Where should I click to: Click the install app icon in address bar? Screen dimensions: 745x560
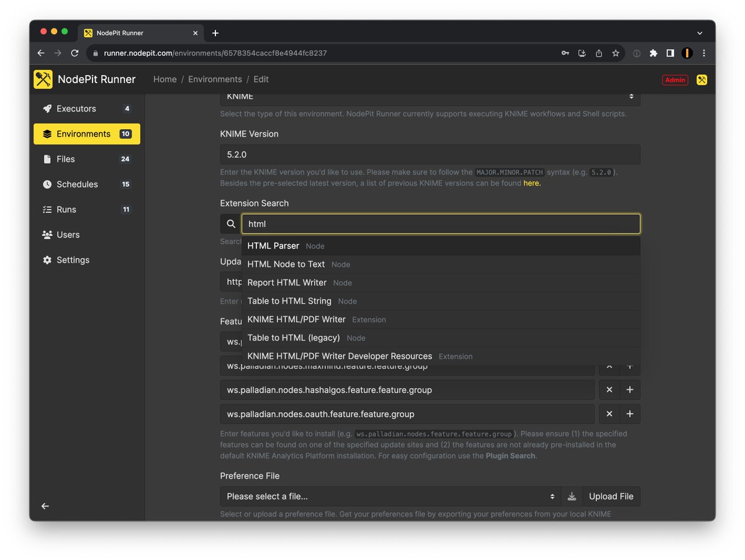click(582, 53)
